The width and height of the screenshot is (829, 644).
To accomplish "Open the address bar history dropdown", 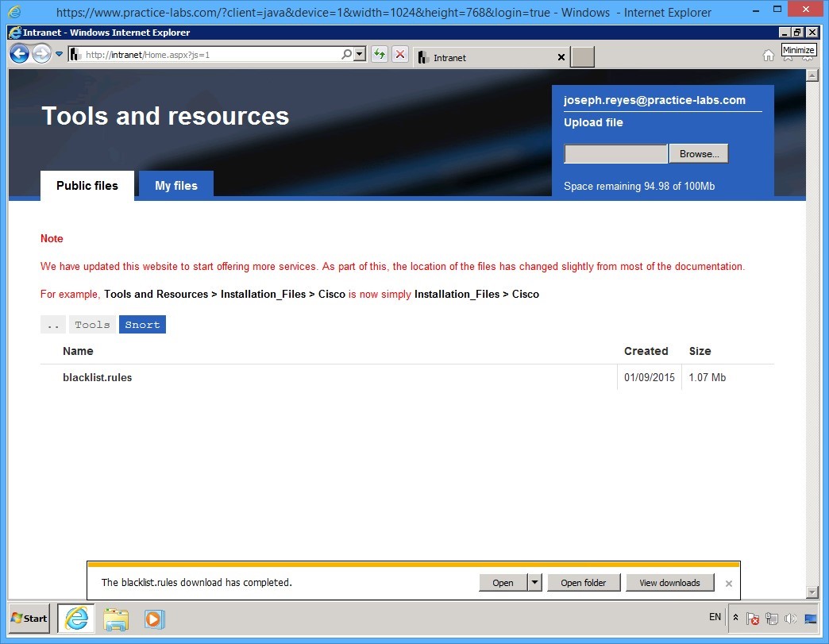I will 357,54.
